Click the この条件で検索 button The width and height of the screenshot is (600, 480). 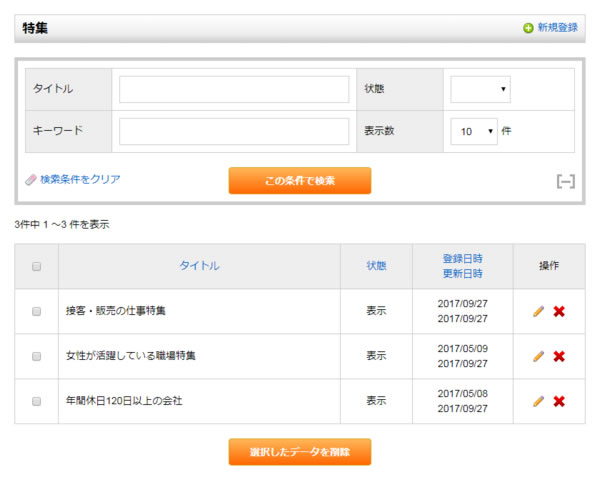[x=299, y=181]
